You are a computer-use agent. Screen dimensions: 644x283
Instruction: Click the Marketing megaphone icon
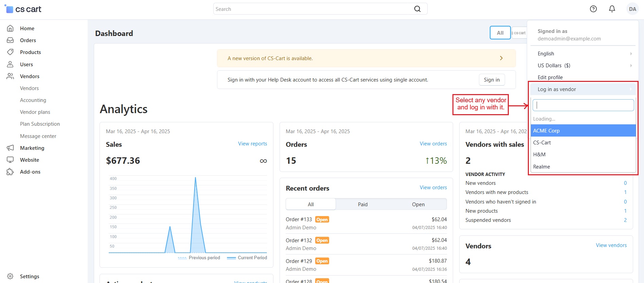click(10, 148)
